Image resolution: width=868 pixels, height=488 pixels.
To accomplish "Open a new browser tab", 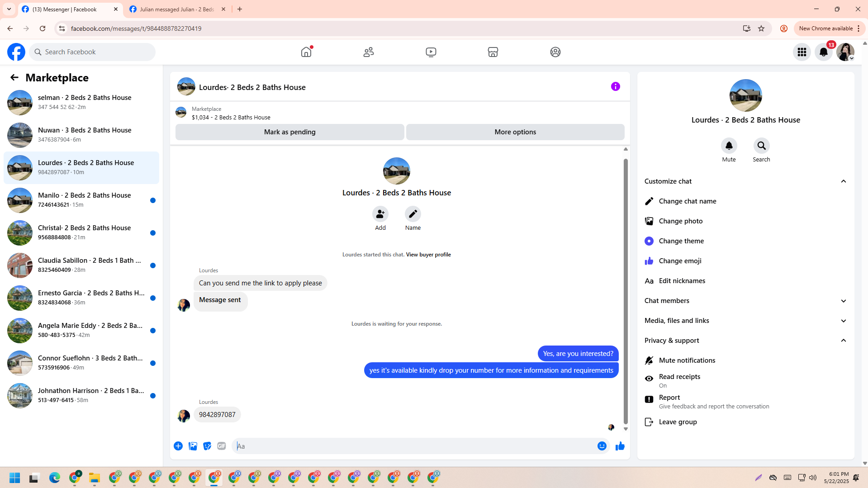I will (240, 9).
